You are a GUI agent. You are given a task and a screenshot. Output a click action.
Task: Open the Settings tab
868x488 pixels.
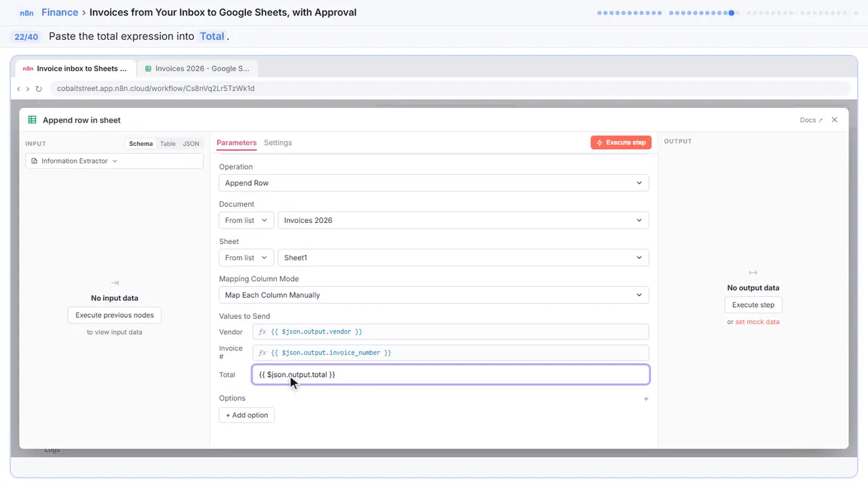278,143
